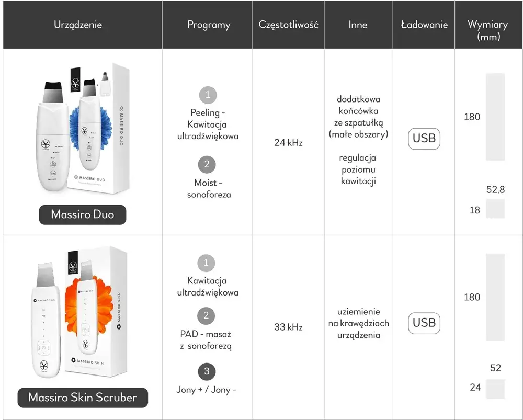Click the USB badge in Massiro Duo row
The height and width of the screenshot is (420, 523).
424,139
